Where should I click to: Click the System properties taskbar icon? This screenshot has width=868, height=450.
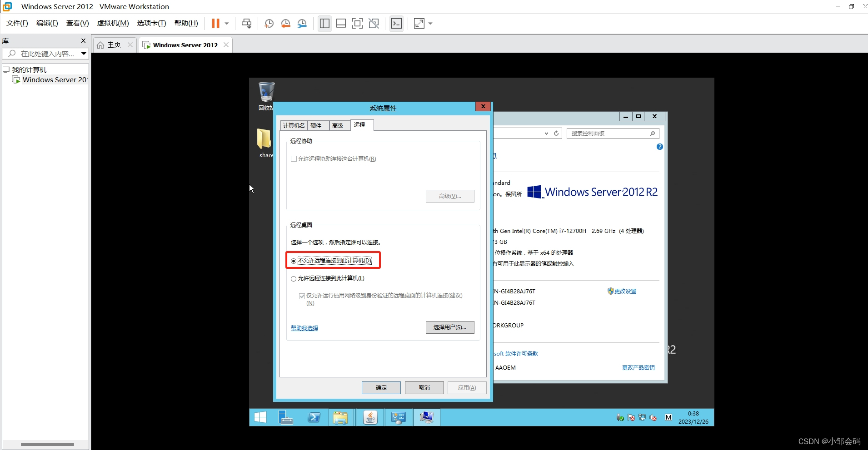[426, 417]
